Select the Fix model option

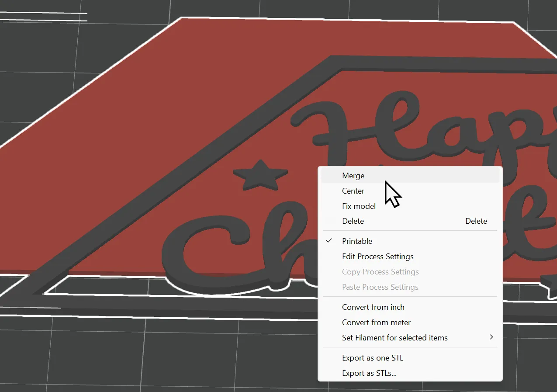click(x=410, y=206)
